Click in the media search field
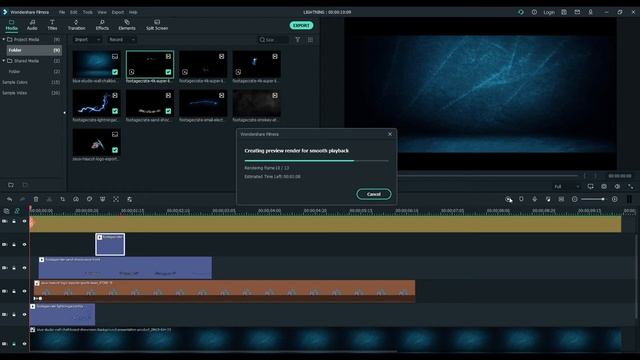This screenshot has height=360, width=640. click(x=273, y=40)
